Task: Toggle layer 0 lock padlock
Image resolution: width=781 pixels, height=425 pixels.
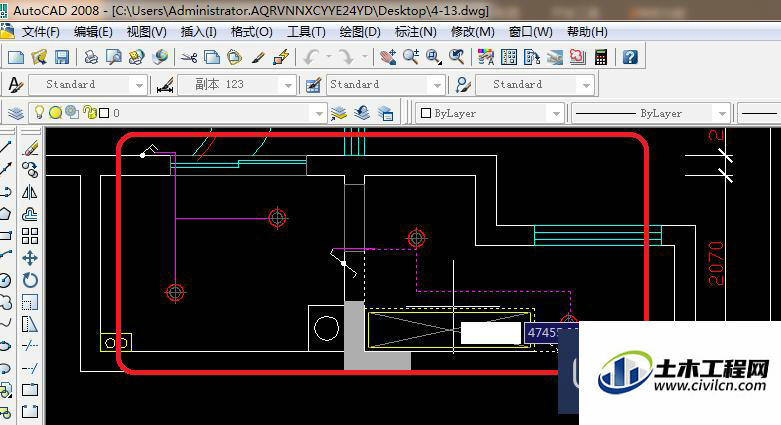Action: pyautogui.click(x=90, y=113)
